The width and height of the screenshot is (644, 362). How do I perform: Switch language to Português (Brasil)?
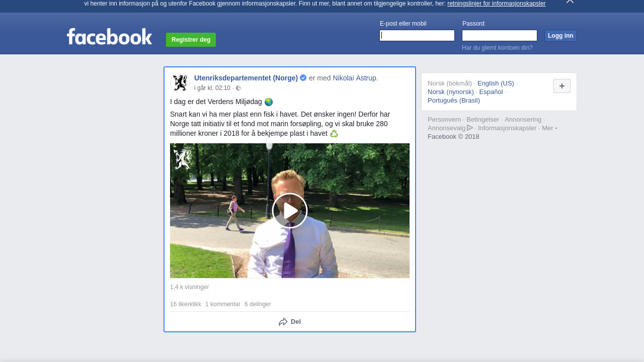pyautogui.click(x=454, y=101)
